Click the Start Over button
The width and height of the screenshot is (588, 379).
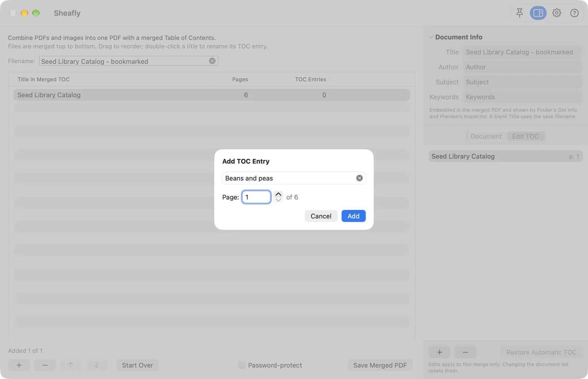(137, 365)
